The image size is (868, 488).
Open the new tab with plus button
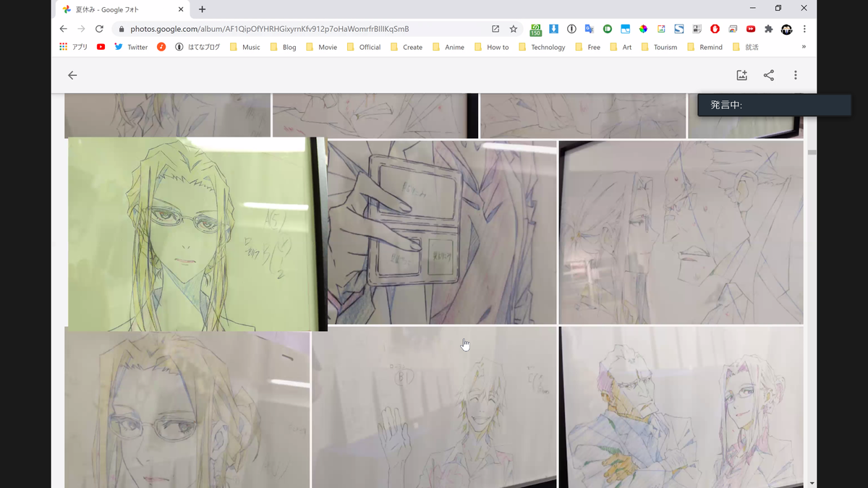[x=202, y=9]
